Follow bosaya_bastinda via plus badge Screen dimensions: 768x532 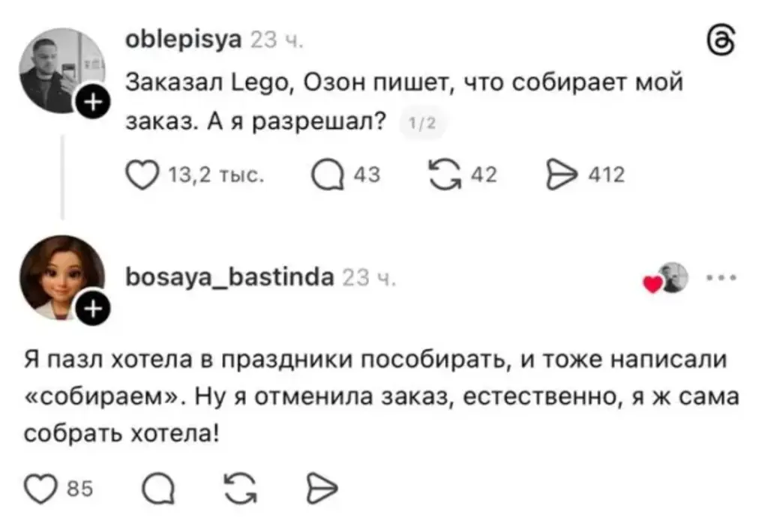94,309
